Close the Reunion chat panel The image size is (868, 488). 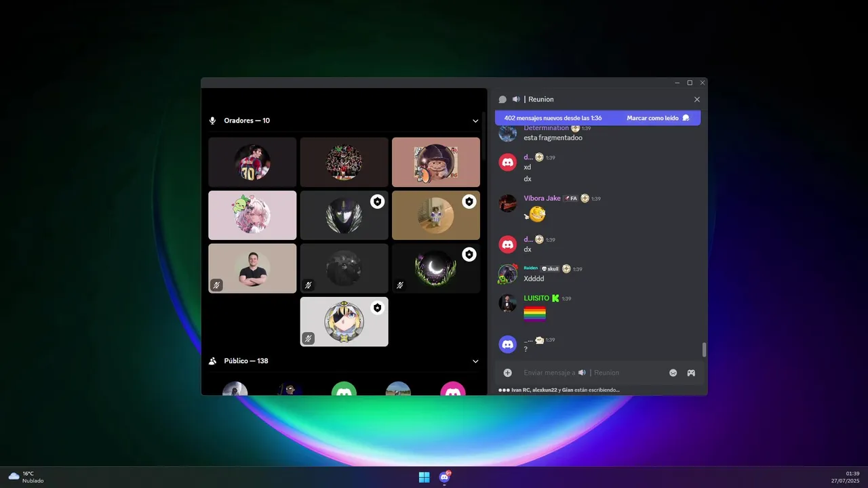point(697,100)
